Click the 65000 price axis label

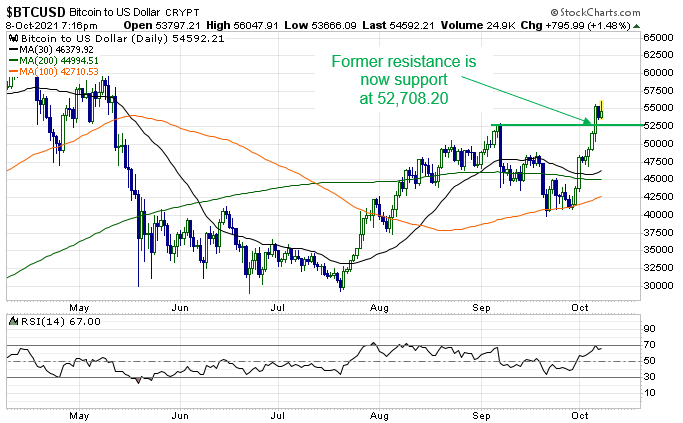click(658, 37)
